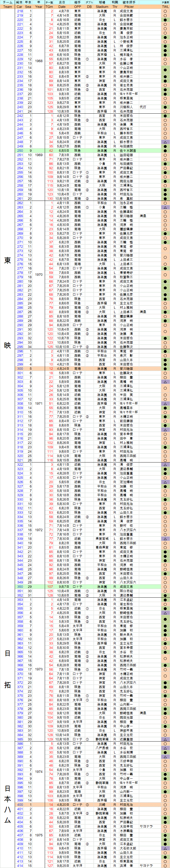Select career number 414 cell
This screenshot has width=170, height=868.
(x=20, y=865)
